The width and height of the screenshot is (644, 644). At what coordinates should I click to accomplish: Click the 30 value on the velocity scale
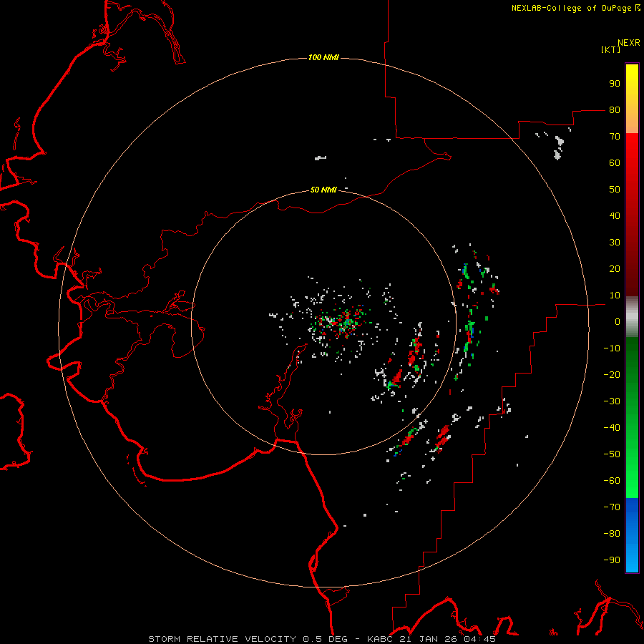pyautogui.click(x=615, y=243)
